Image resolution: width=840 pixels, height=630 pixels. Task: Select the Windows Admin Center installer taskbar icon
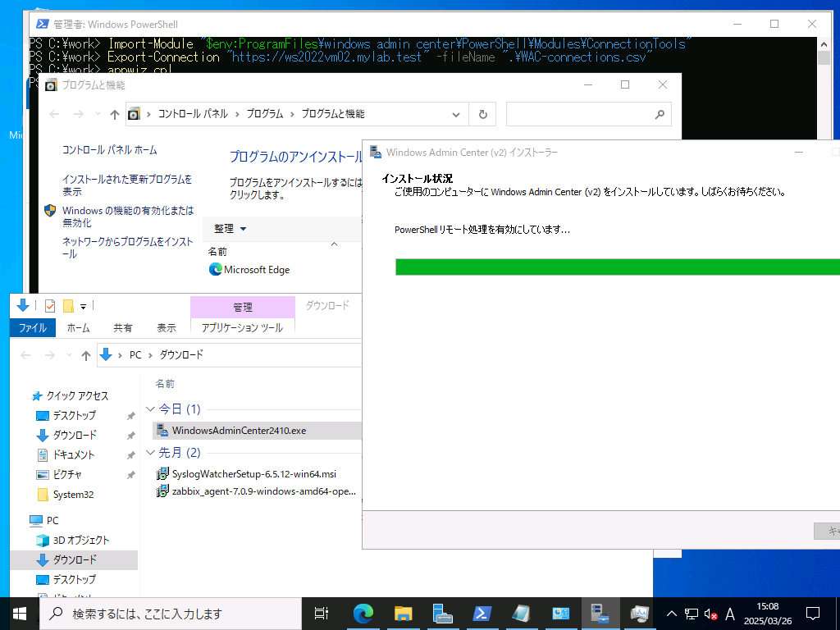pos(600,614)
